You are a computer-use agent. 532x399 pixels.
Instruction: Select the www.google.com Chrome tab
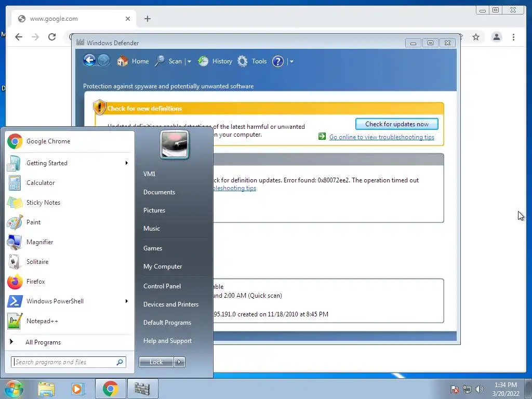click(74, 19)
